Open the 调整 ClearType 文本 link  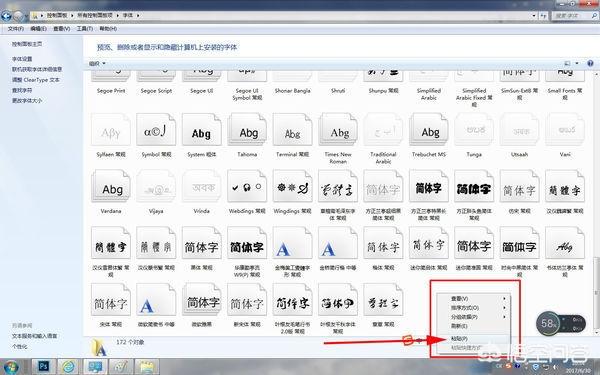[x=36, y=80]
